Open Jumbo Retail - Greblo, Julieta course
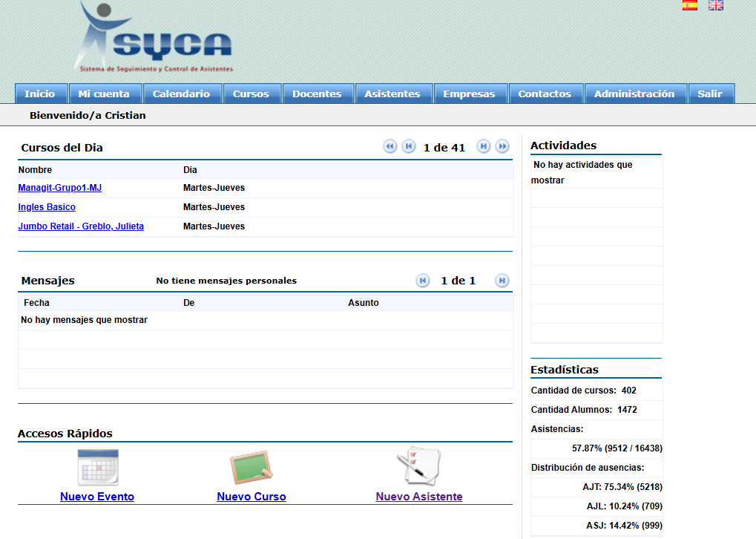Screen dimensions: 756x539 81,226
